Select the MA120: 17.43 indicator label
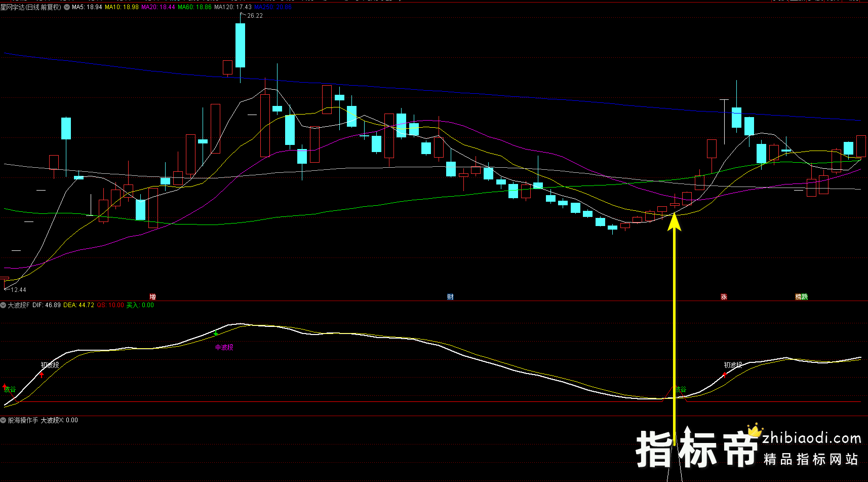Image resolution: width=868 pixels, height=482 pixels. [233, 7]
